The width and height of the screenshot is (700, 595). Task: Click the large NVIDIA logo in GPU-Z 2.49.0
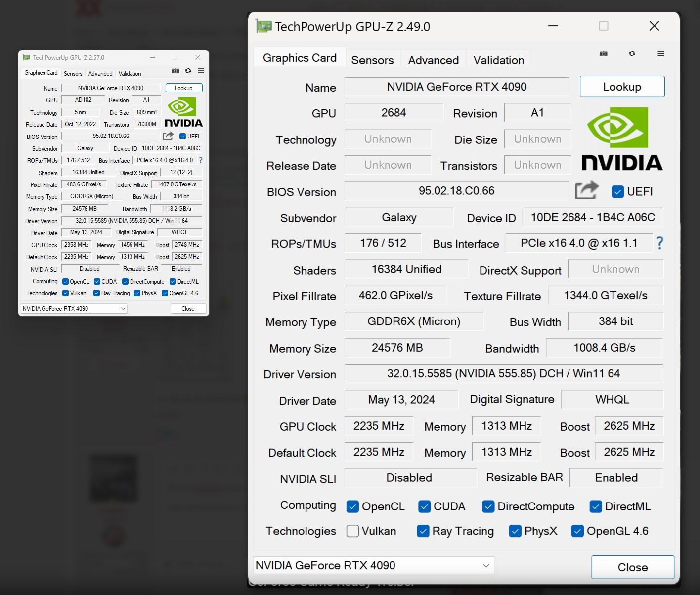622,138
